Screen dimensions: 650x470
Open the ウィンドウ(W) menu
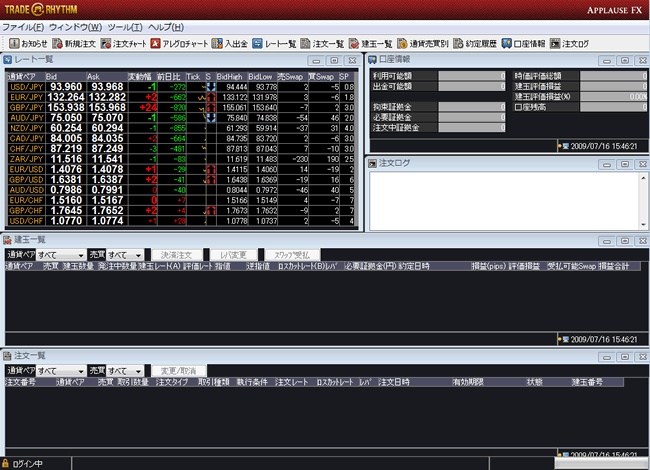click(x=75, y=27)
